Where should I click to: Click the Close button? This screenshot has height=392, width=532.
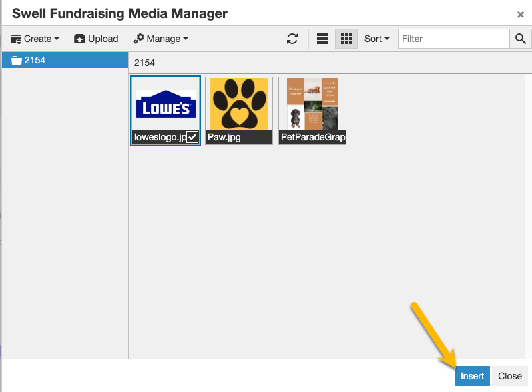(x=510, y=376)
